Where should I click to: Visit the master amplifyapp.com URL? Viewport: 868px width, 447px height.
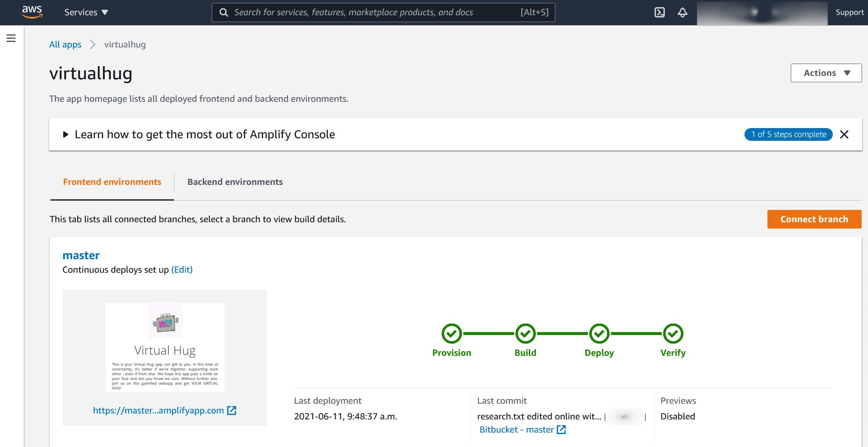pos(158,411)
